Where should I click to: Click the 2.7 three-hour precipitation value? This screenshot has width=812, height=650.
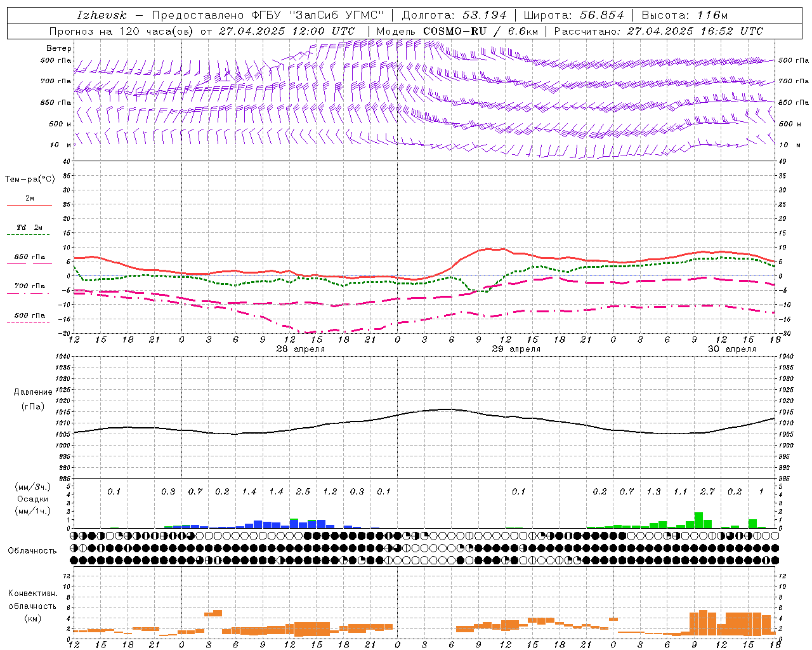707,491
